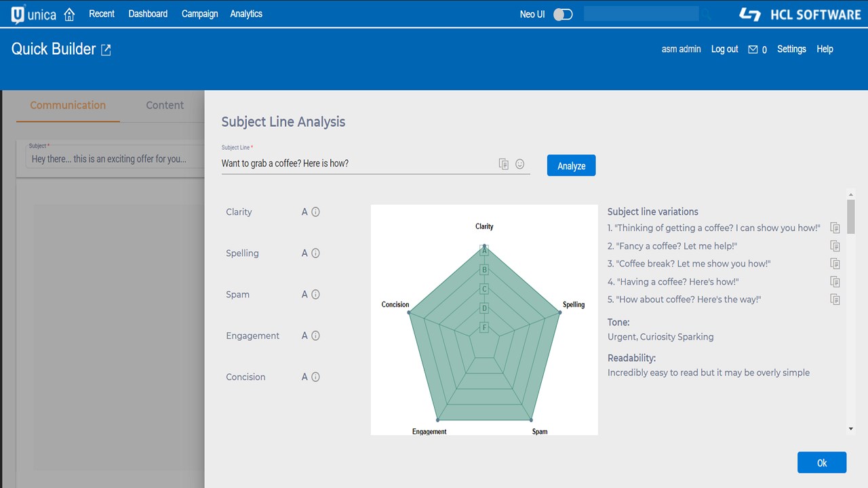Viewport: 868px width, 488px height.
Task: Click the Engagement row label
Action: (x=253, y=336)
